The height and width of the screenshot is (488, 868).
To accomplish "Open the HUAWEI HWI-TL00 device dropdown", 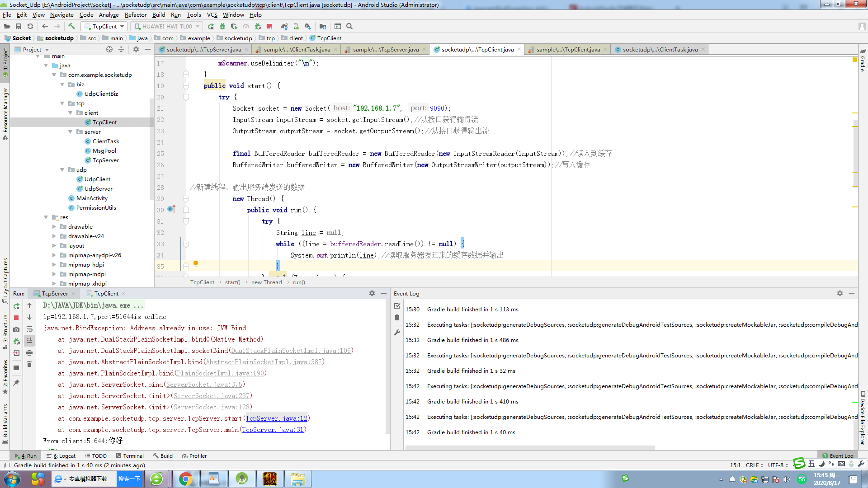I will pyautogui.click(x=167, y=26).
